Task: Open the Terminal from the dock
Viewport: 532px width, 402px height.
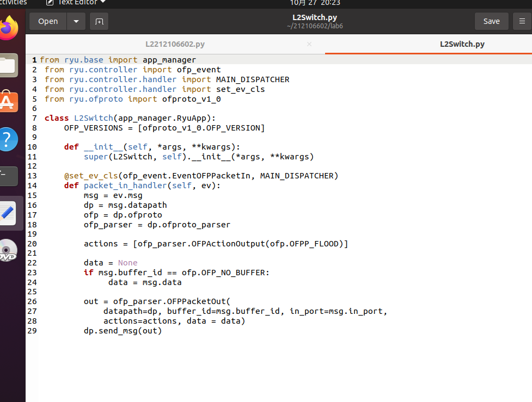Action: tap(8, 176)
